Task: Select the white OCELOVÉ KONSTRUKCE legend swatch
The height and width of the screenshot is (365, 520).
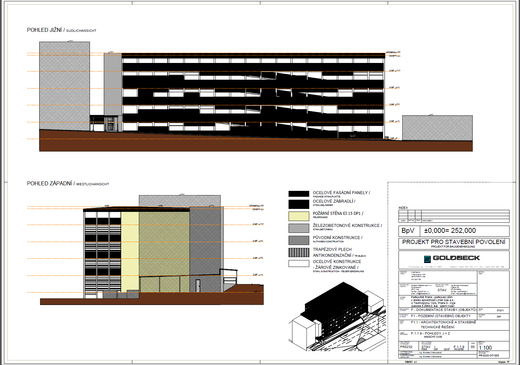Action: [299, 263]
